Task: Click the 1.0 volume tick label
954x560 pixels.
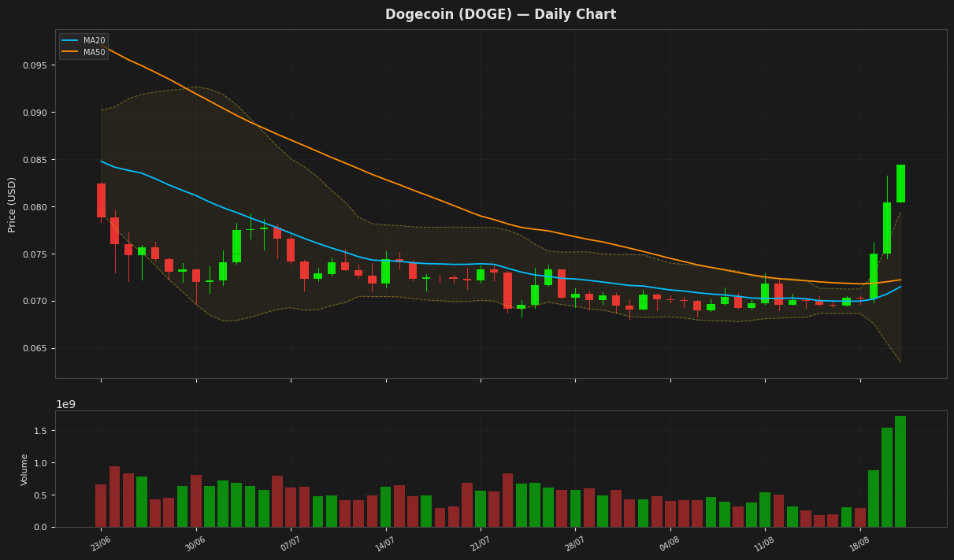Action: [42, 463]
